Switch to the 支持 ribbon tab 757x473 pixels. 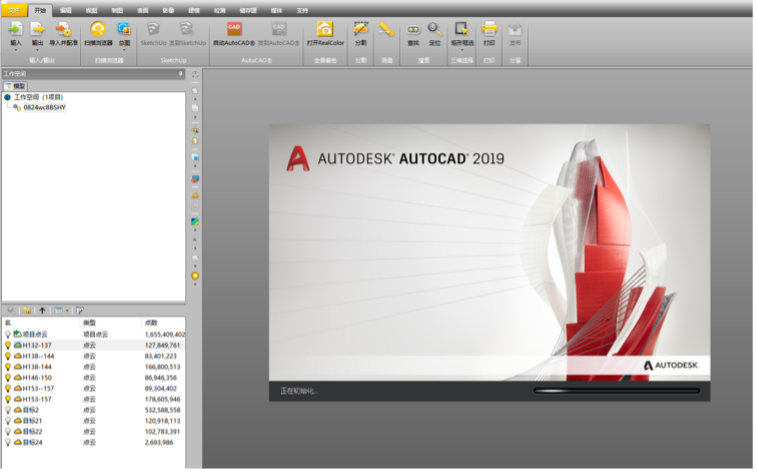coord(302,10)
